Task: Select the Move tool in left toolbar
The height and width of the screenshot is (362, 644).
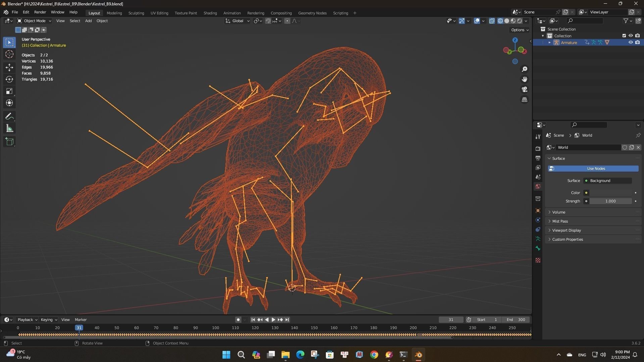Action: click(x=9, y=67)
